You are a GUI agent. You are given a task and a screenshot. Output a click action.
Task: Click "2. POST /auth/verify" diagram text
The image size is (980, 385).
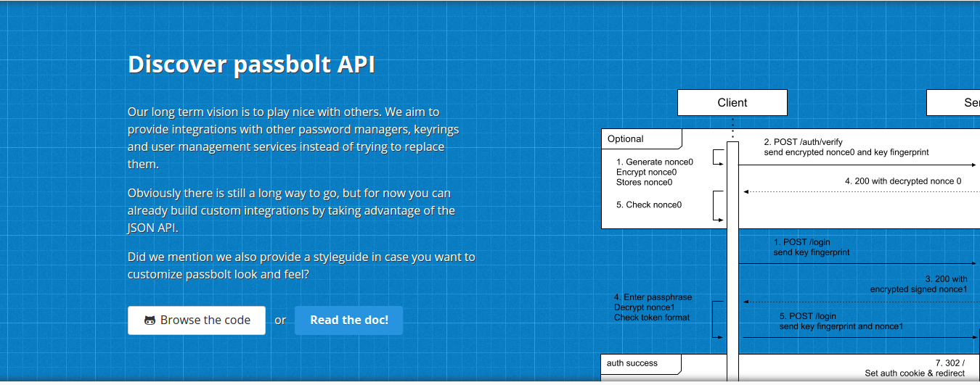[x=803, y=142]
